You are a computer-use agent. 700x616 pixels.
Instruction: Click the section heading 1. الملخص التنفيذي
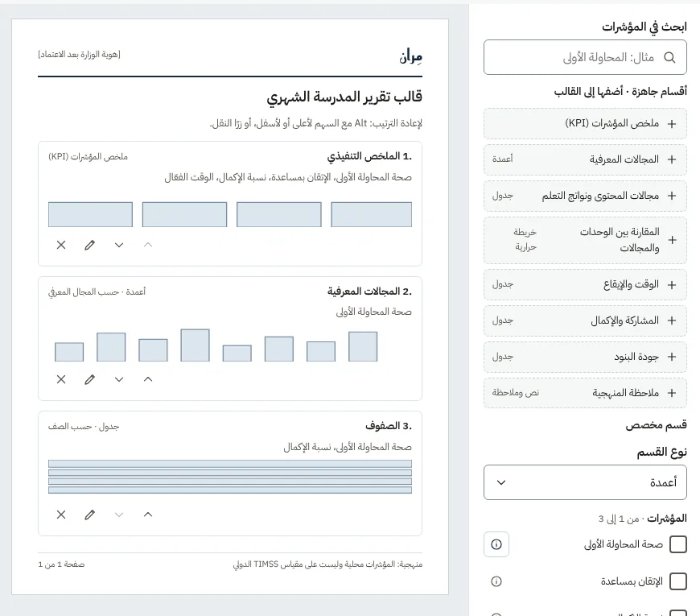click(x=369, y=156)
